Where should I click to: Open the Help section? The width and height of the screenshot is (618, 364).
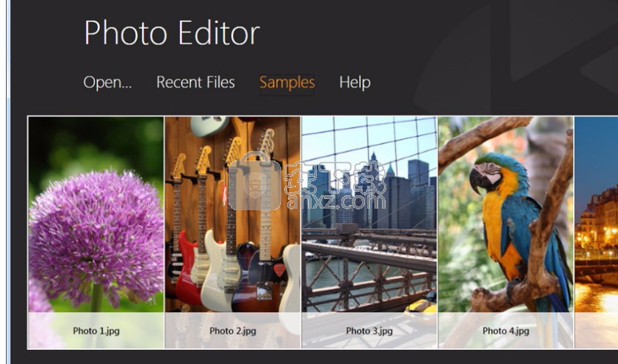[x=355, y=83]
